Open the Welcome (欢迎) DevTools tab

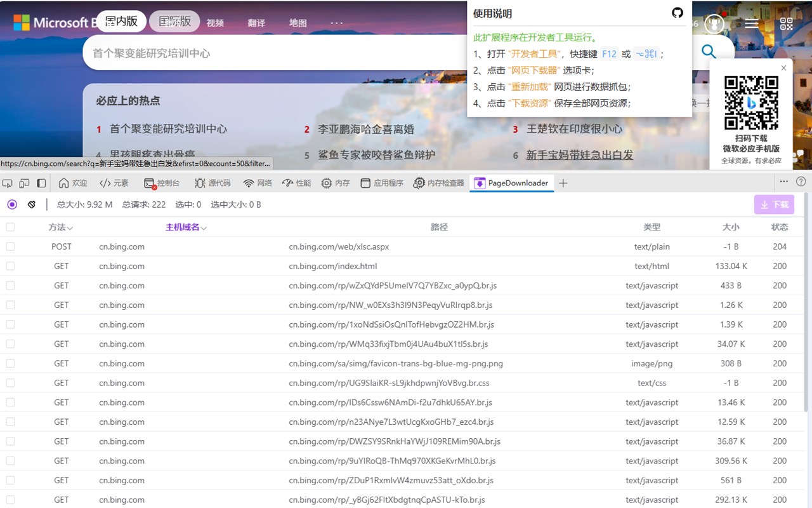[73, 183]
